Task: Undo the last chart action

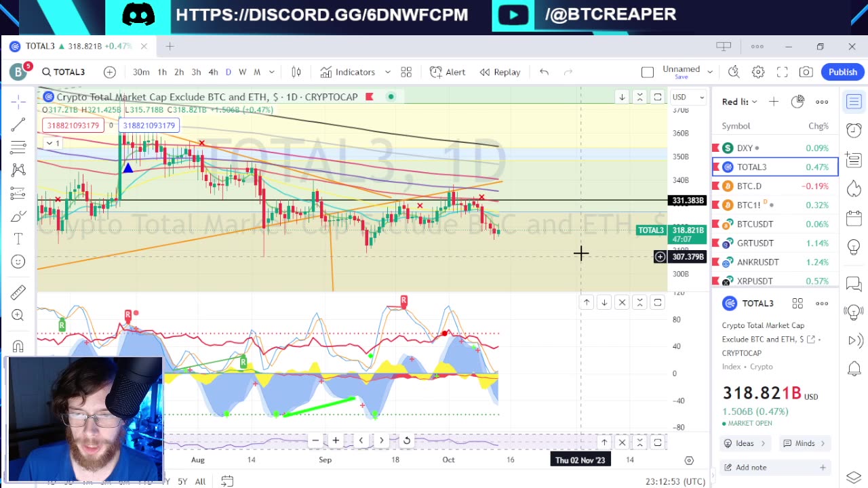Action: point(544,72)
